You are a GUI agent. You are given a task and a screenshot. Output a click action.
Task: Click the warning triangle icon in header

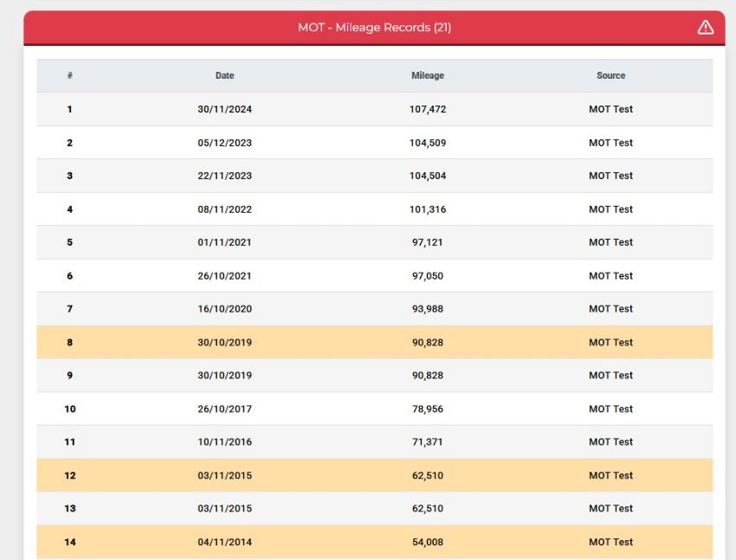pyautogui.click(x=705, y=27)
